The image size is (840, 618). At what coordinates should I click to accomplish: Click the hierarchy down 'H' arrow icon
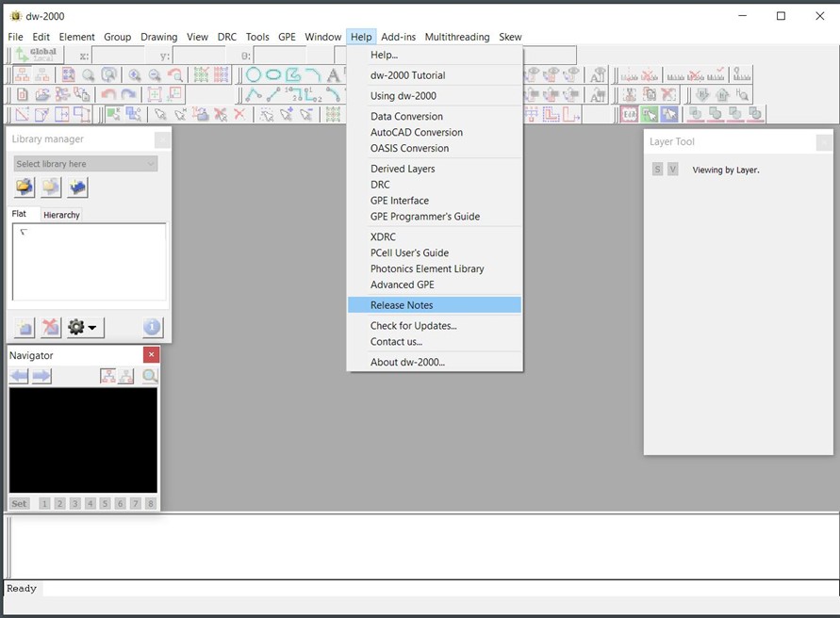coord(702,95)
